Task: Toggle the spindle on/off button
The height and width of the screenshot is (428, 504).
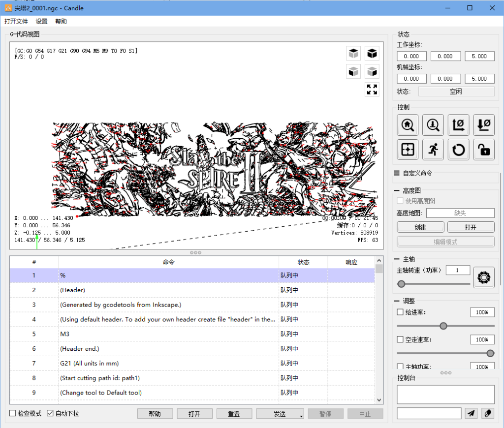Action: click(x=484, y=277)
